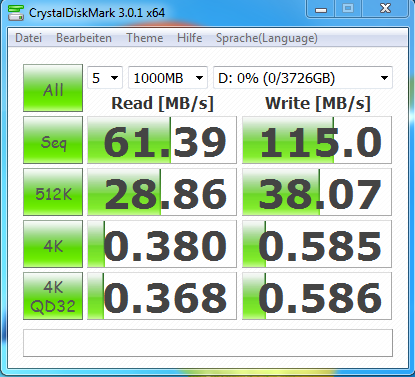The width and height of the screenshot is (415, 377).
Task: Close the CrystalDiskMark window
Action: (x=385, y=9)
